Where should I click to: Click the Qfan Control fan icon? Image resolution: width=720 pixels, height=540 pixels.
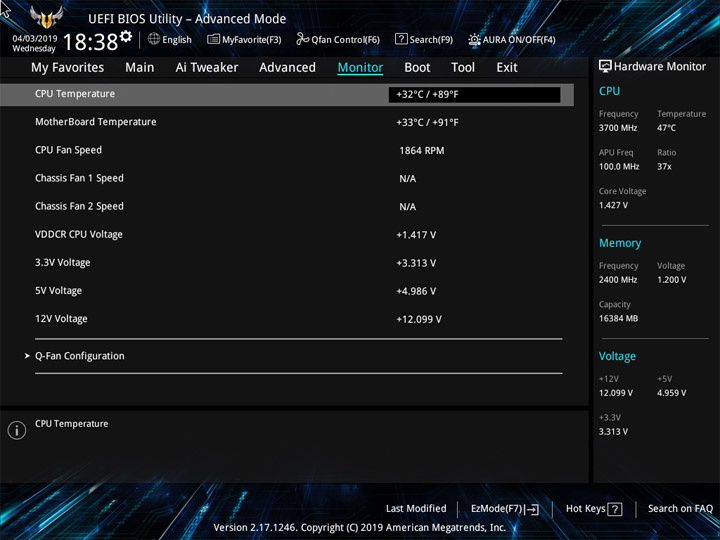(x=302, y=39)
